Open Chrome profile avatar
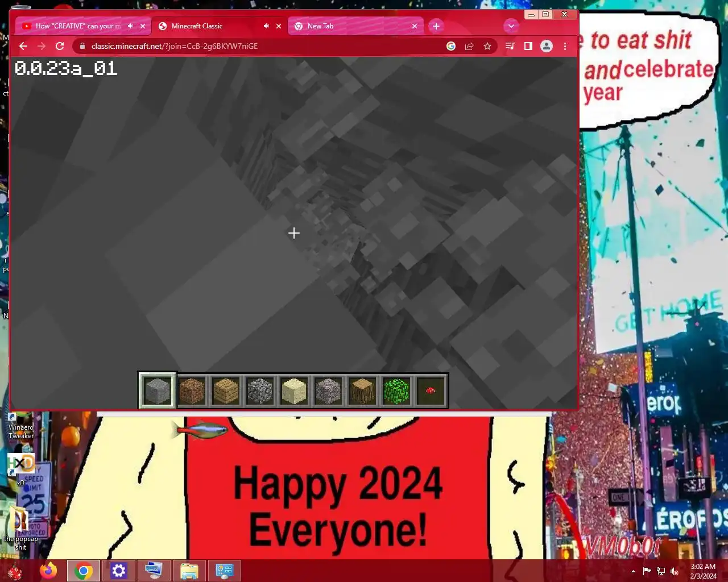The width and height of the screenshot is (728, 582). click(x=547, y=46)
